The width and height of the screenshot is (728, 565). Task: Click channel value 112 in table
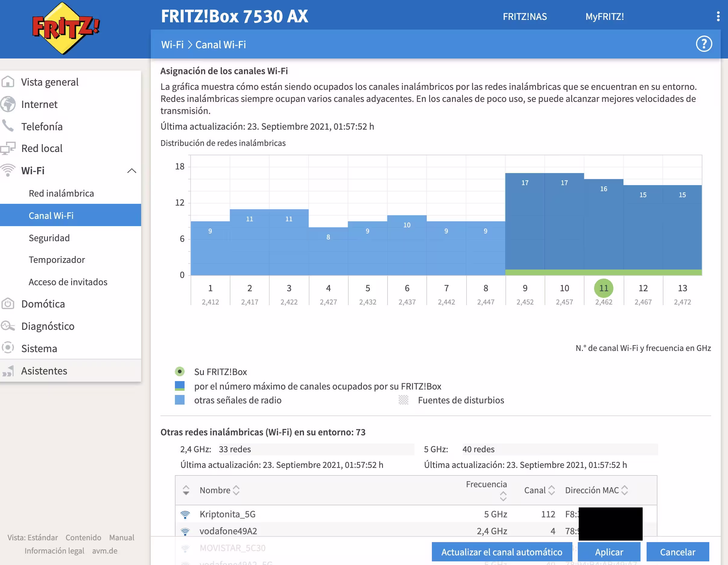pos(548,514)
